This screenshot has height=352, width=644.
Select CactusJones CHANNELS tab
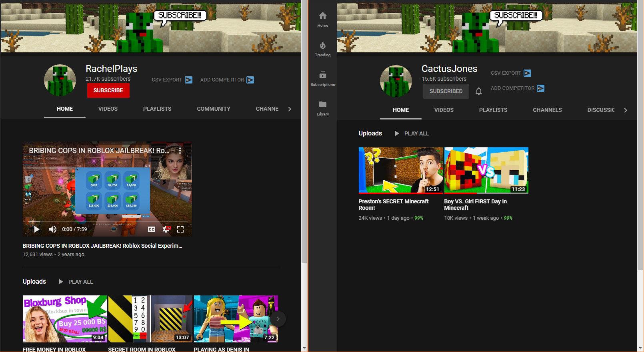[547, 110]
